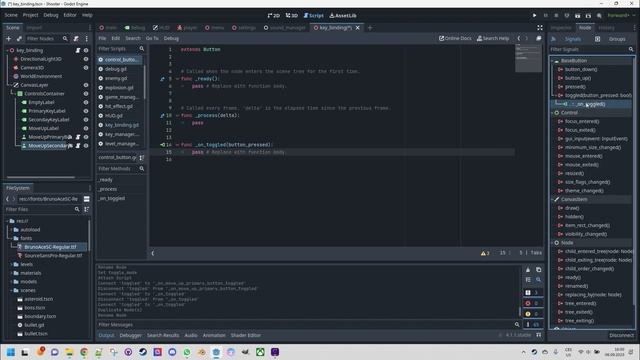Switch to 2D workspace
The height and width of the screenshot is (360, 640).
[273, 16]
